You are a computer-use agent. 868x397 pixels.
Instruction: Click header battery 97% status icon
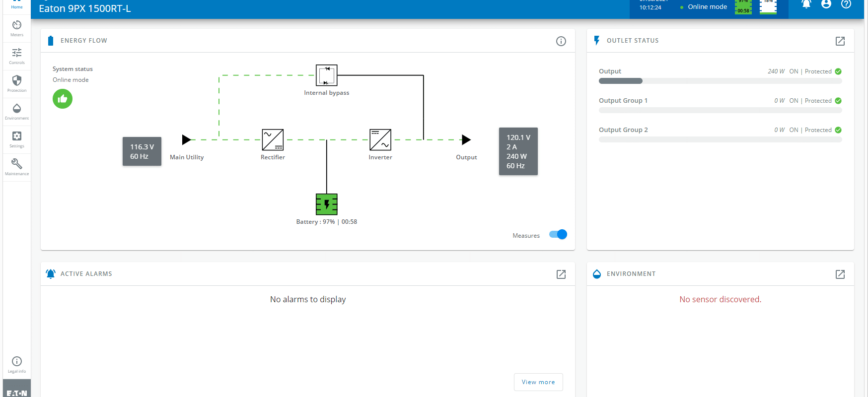(x=743, y=6)
